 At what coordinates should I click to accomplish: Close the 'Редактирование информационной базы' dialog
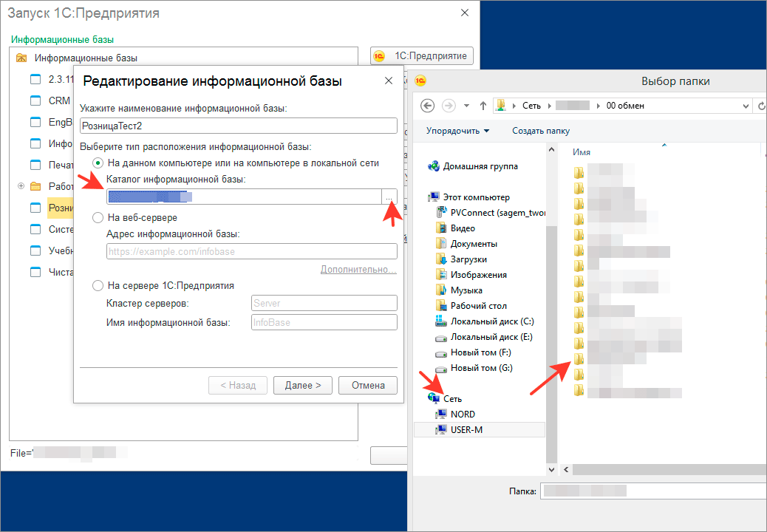[x=389, y=81]
